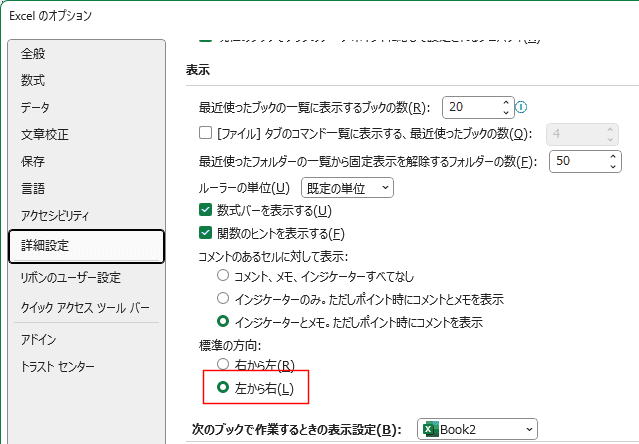Increase recent workbooks count with spinner

(506, 102)
